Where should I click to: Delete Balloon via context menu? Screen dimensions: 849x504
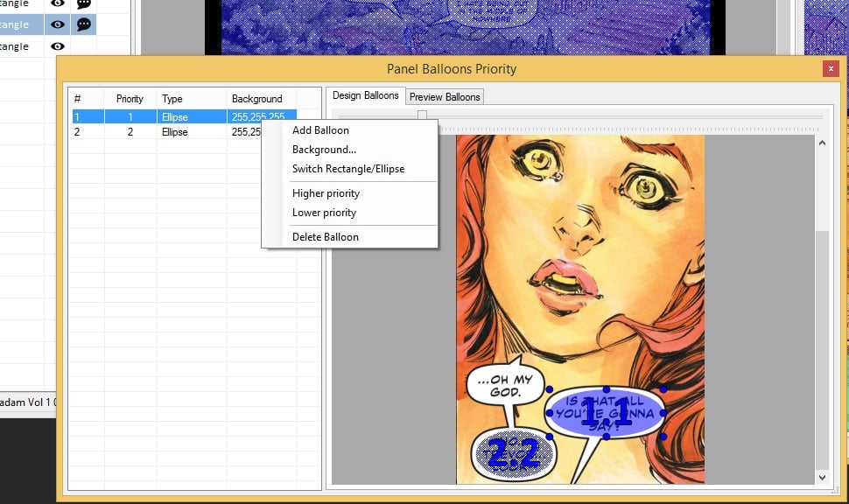click(x=326, y=237)
